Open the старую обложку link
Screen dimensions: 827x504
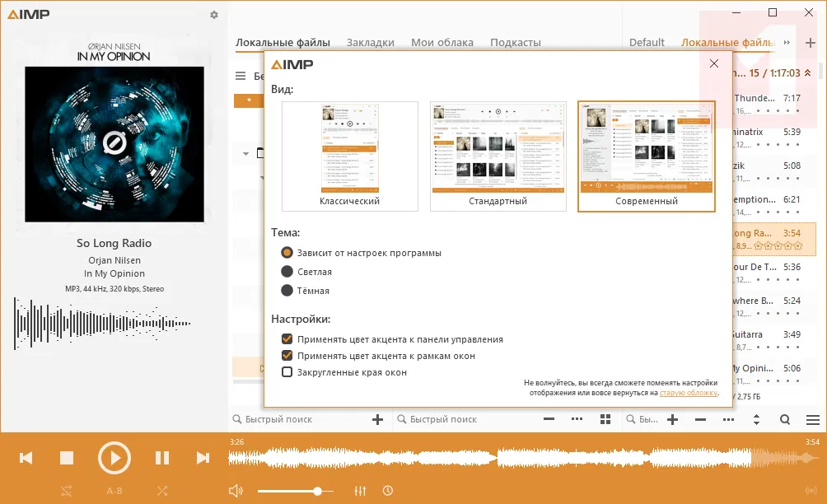click(x=689, y=393)
